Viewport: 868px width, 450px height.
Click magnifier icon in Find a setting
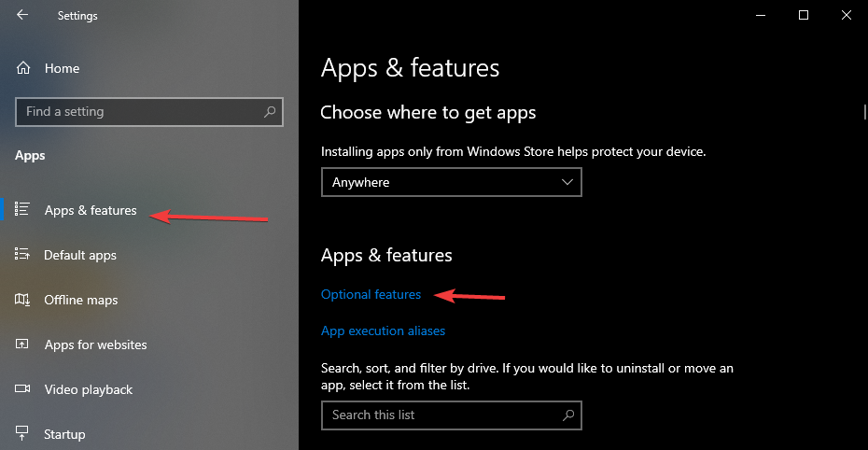(270, 112)
